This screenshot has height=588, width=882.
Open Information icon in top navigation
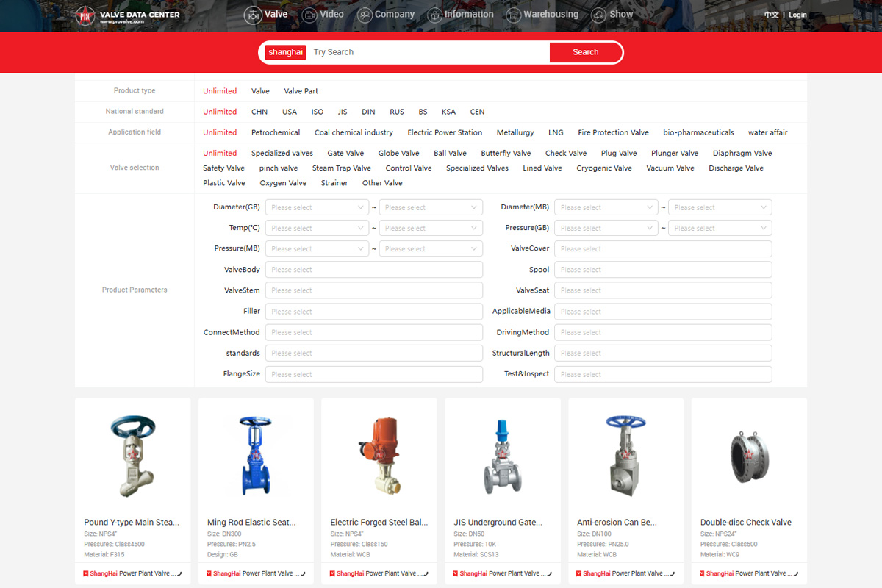click(x=435, y=15)
